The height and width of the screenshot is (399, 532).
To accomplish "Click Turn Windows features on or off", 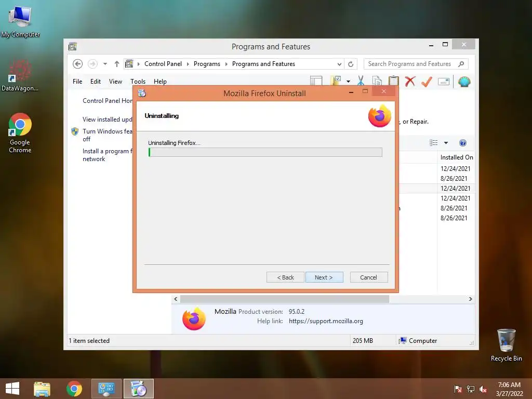I will pyautogui.click(x=108, y=135).
